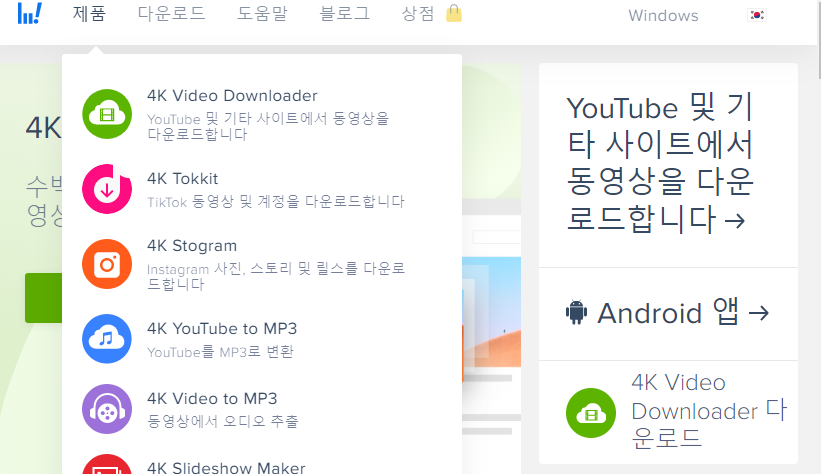Click the green 4K Video Downloader cloud icon in menu
This screenshot has width=821, height=474.
(107, 114)
